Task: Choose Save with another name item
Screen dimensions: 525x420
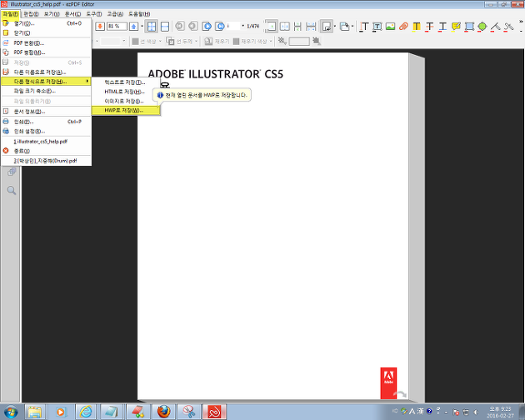Action: point(46,72)
